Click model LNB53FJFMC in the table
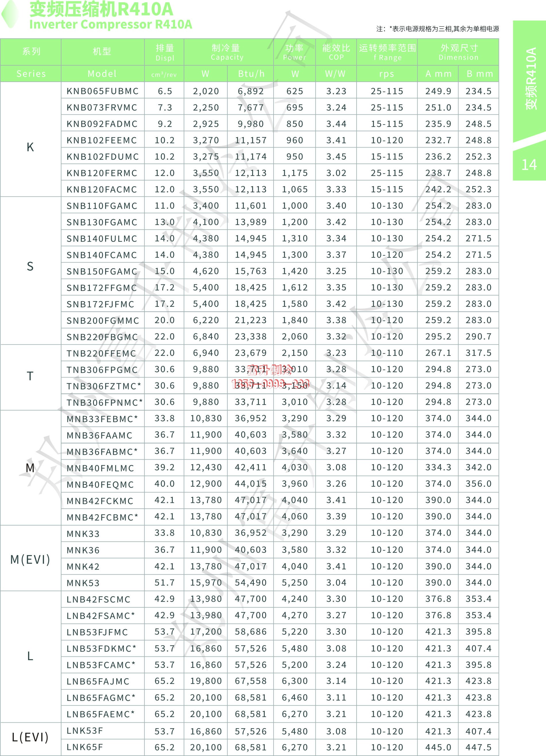The image size is (546, 756). [x=97, y=632]
